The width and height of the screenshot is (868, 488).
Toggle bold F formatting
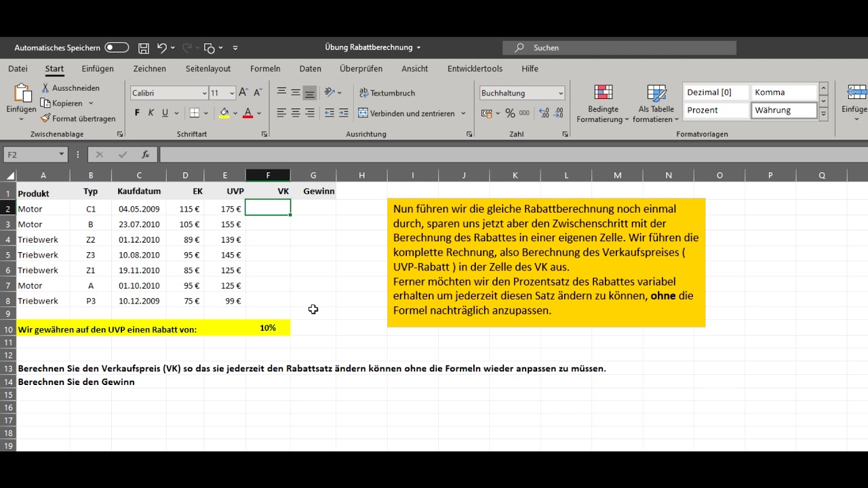coord(137,113)
